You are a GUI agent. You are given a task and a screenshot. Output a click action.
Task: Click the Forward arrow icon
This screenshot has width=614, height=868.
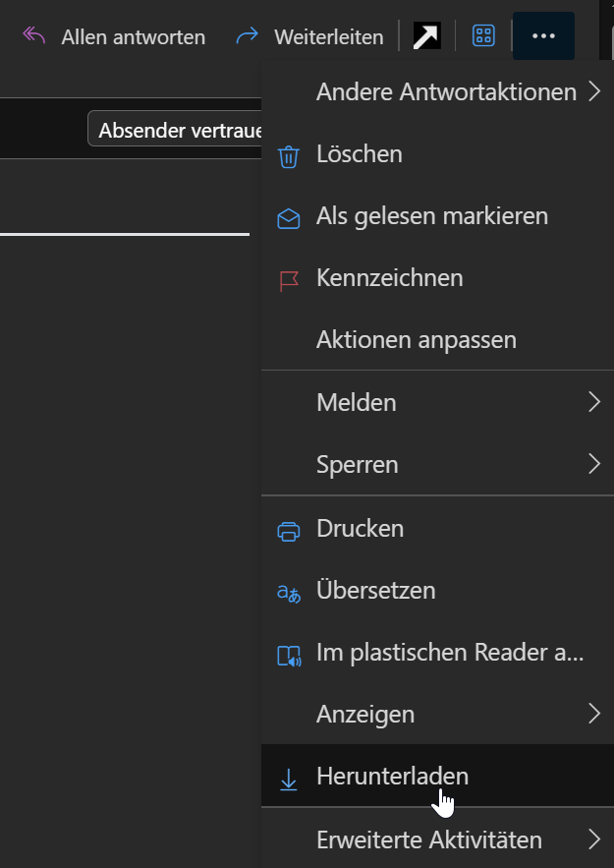[248, 36]
